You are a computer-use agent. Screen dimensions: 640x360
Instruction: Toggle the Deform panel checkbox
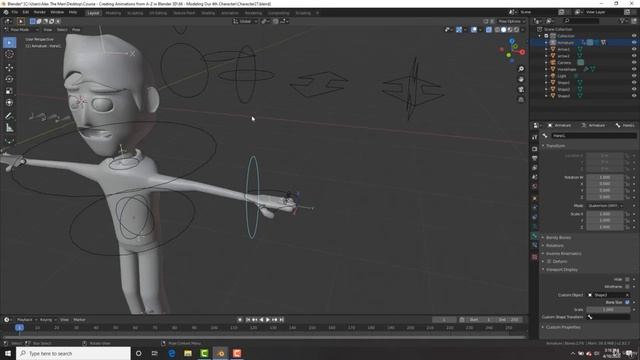pyautogui.click(x=549, y=262)
